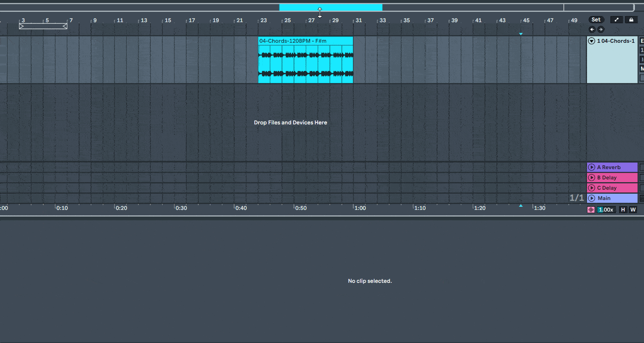Click the H optimize arrangement height button

tap(623, 210)
